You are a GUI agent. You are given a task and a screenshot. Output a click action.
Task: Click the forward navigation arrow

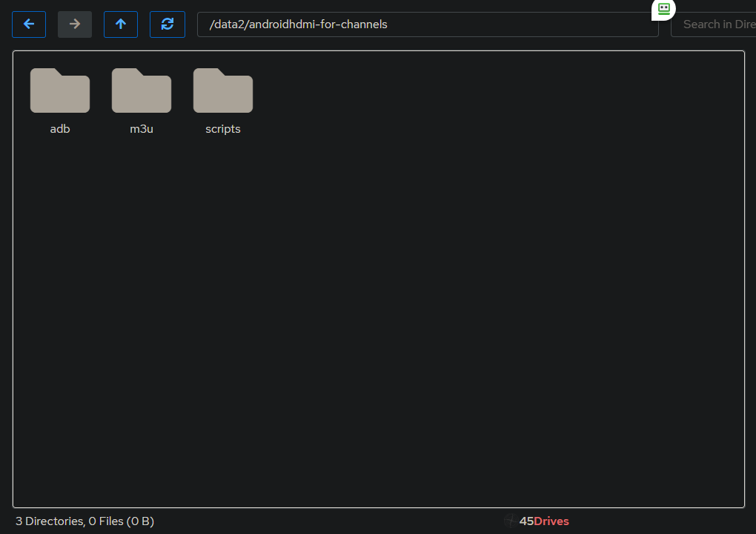(75, 24)
